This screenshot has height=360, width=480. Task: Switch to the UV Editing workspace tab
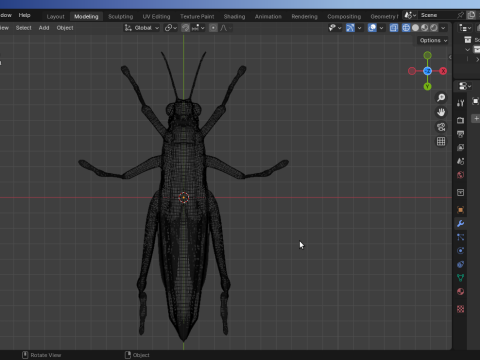[x=156, y=16]
